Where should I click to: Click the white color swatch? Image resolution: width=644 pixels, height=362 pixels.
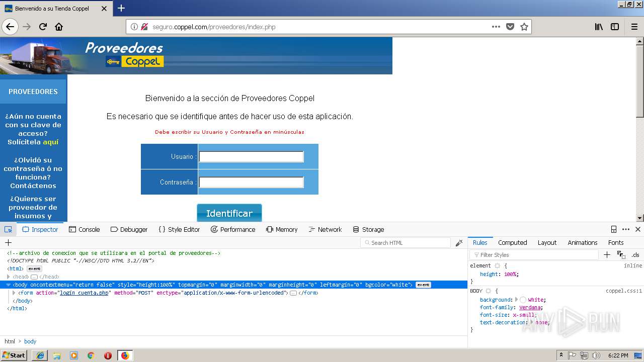click(x=523, y=300)
